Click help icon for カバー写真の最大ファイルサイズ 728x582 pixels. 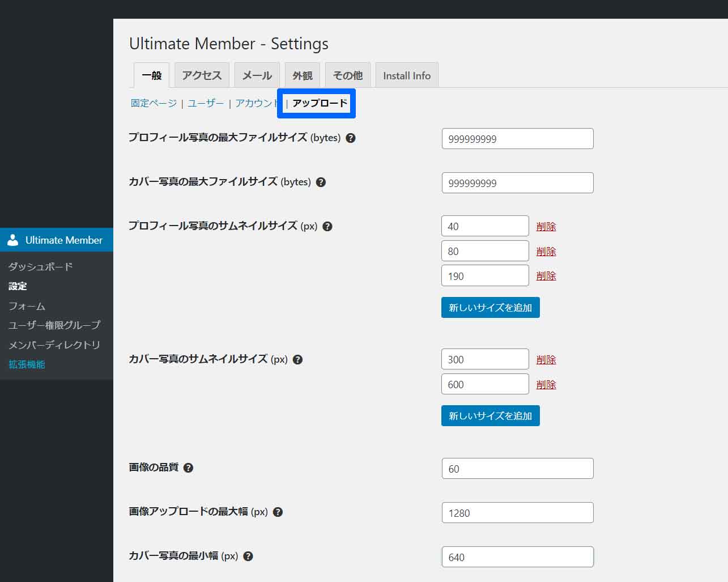tap(321, 182)
